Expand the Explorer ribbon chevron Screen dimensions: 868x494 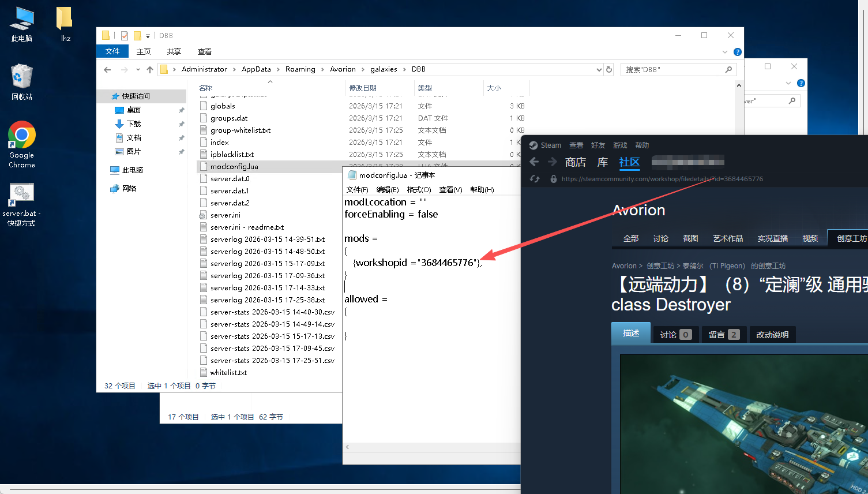coord(725,52)
